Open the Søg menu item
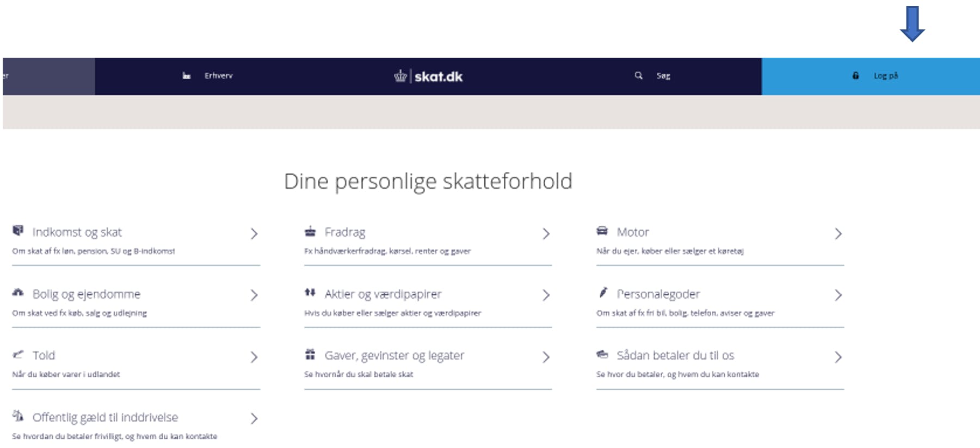The height and width of the screenshot is (448, 980). click(663, 76)
